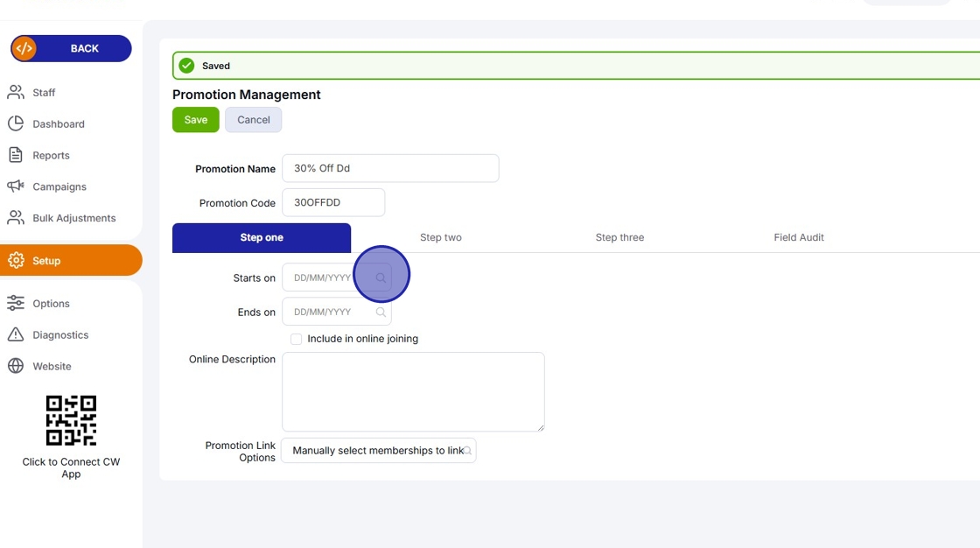
Task: Go back using the BACK button
Action: (71, 48)
